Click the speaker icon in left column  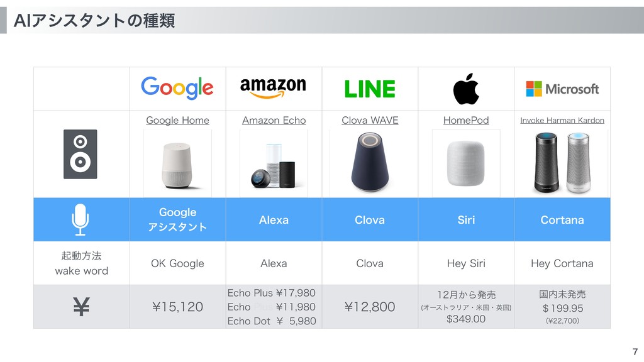pyautogui.click(x=80, y=155)
